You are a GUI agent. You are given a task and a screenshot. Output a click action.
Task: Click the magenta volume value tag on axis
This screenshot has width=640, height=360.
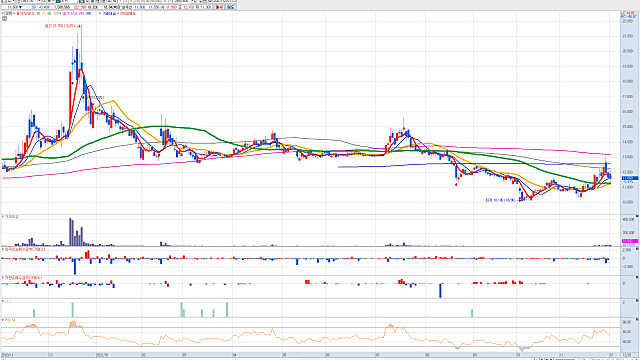coord(630,241)
